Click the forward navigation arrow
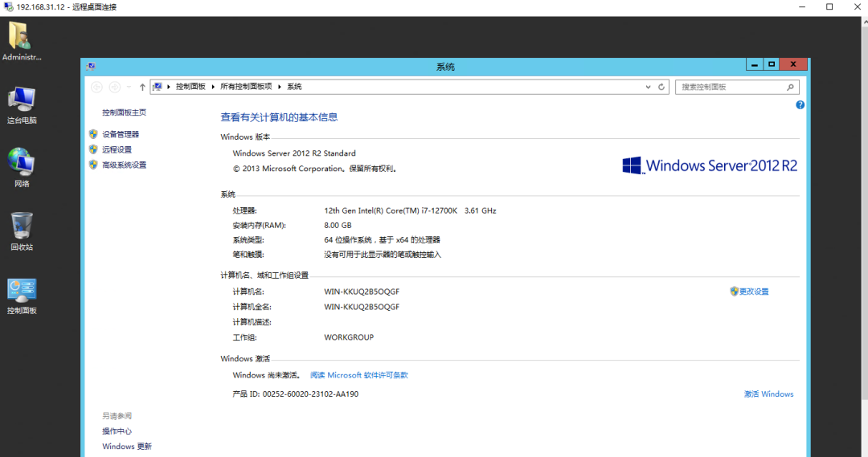This screenshot has width=868, height=457. (115, 87)
